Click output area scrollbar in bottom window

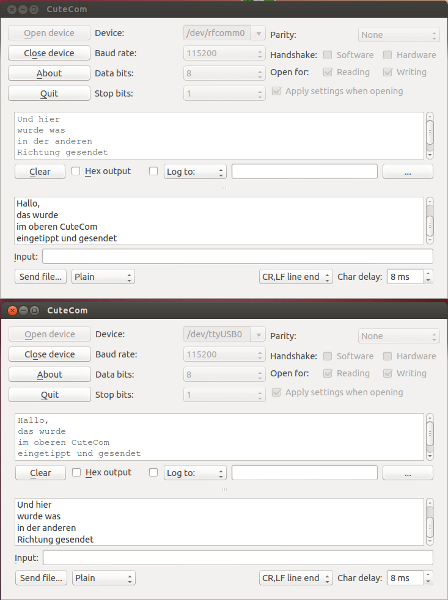tap(430, 437)
